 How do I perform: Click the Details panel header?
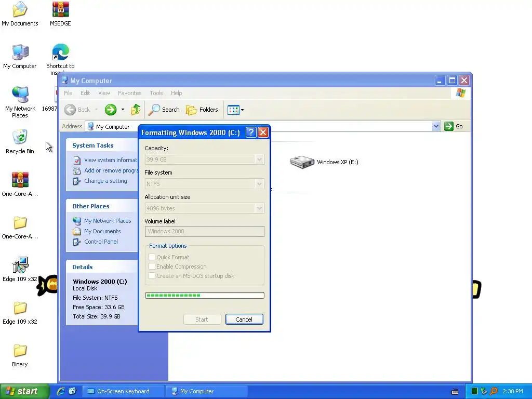tap(102, 267)
